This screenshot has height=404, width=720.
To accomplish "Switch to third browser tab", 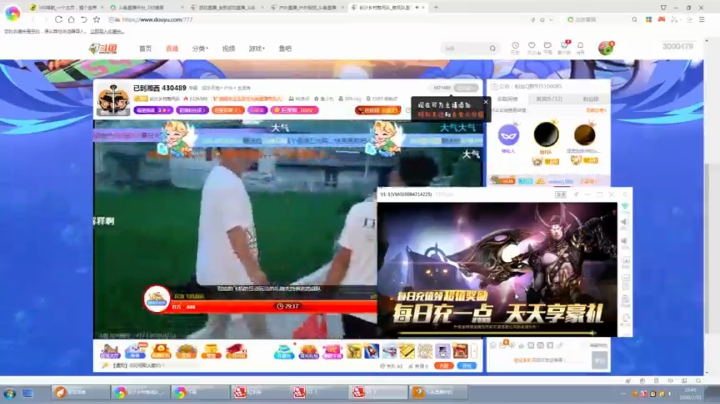I will (228, 7).
